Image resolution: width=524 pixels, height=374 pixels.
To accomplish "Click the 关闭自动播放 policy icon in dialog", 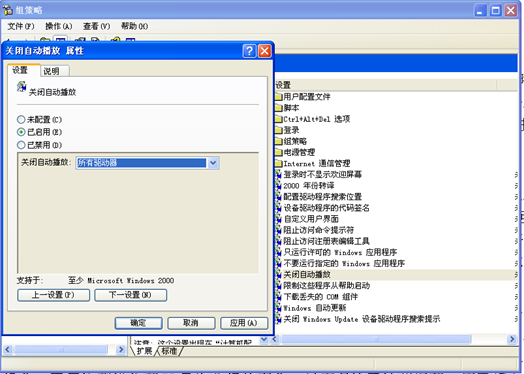I will click(22, 87).
